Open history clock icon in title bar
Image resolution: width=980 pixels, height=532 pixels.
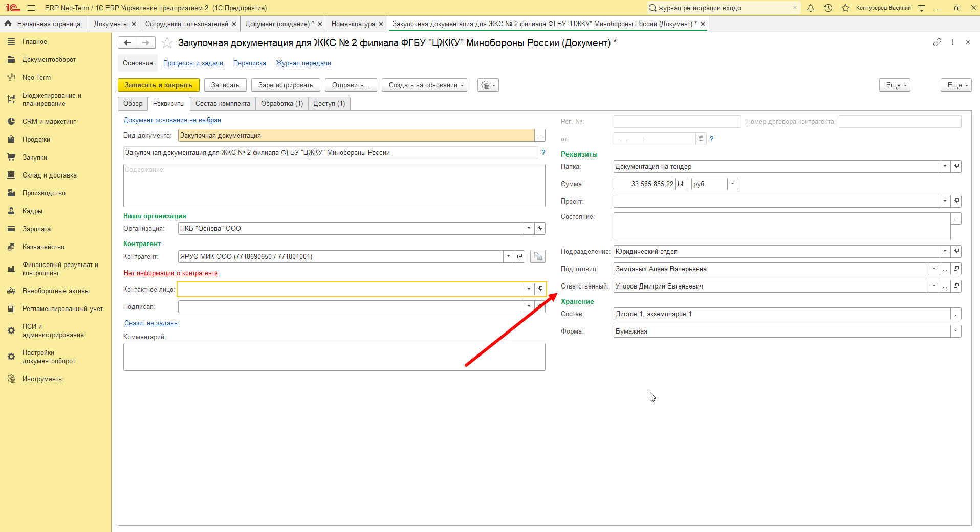tap(828, 8)
